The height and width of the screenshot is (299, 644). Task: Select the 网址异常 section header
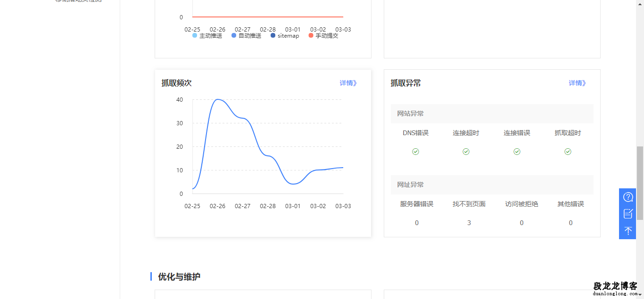click(x=410, y=185)
